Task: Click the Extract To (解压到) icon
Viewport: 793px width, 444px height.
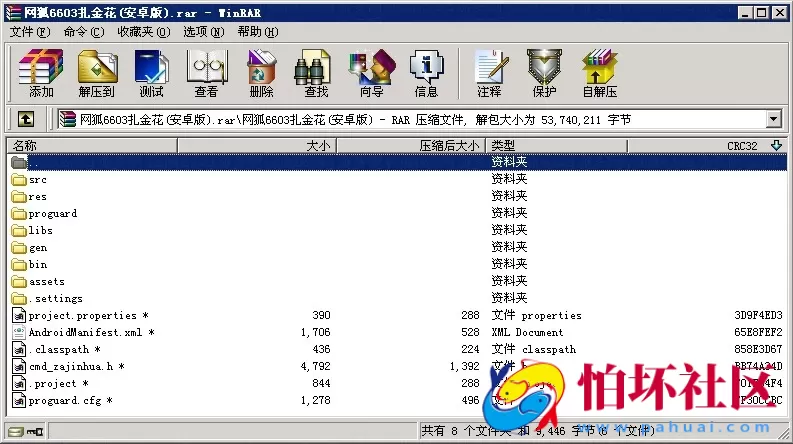Action: pyautogui.click(x=97, y=73)
